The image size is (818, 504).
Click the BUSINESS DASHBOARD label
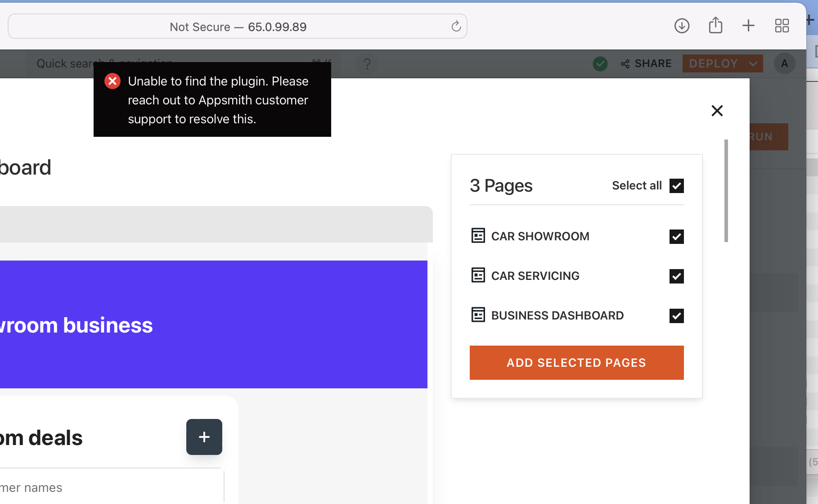[557, 315]
